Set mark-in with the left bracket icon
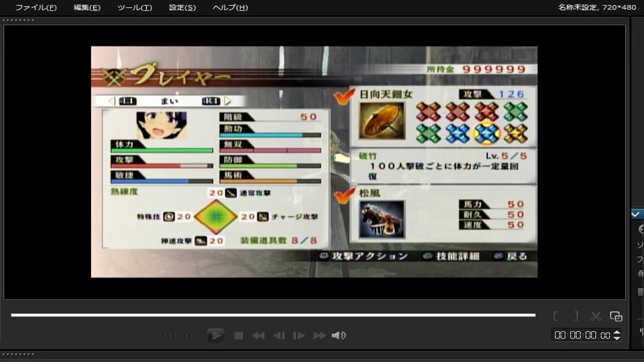This screenshot has height=362, width=644. click(x=555, y=316)
